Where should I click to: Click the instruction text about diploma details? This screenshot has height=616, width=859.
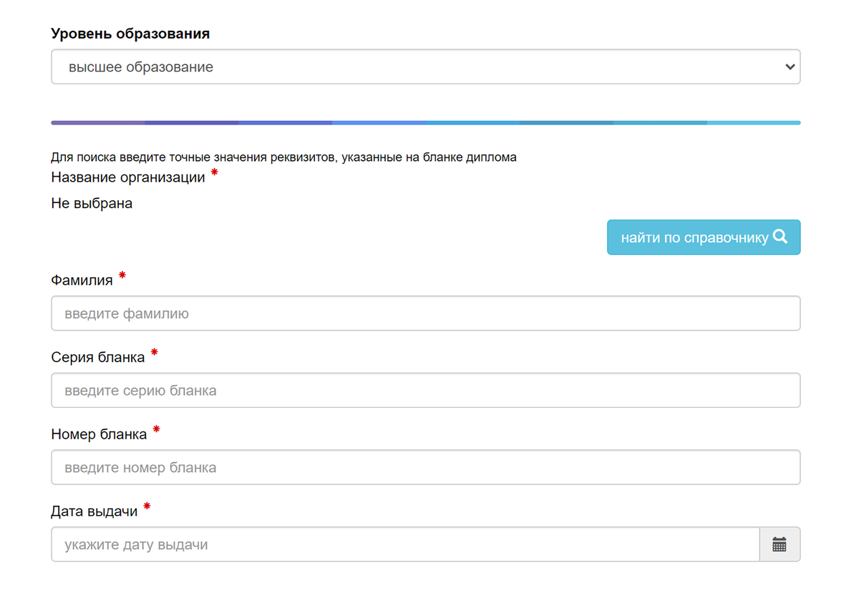283,157
